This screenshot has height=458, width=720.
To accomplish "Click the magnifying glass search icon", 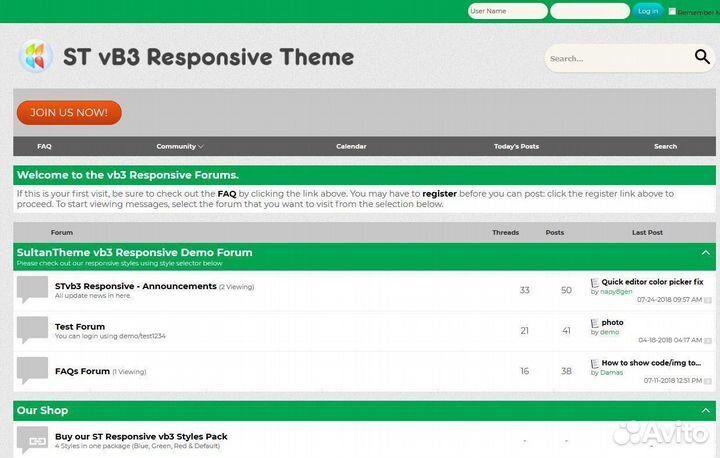I will point(702,58).
